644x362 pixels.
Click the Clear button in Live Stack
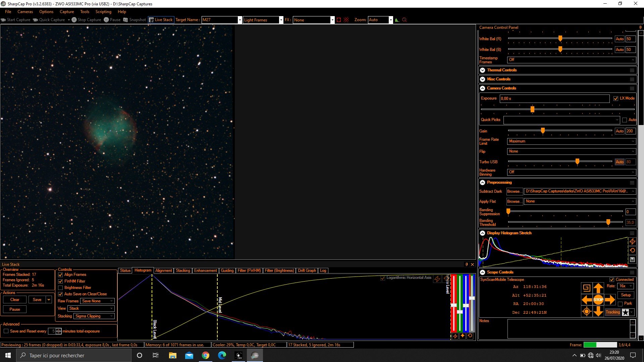[15, 300]
